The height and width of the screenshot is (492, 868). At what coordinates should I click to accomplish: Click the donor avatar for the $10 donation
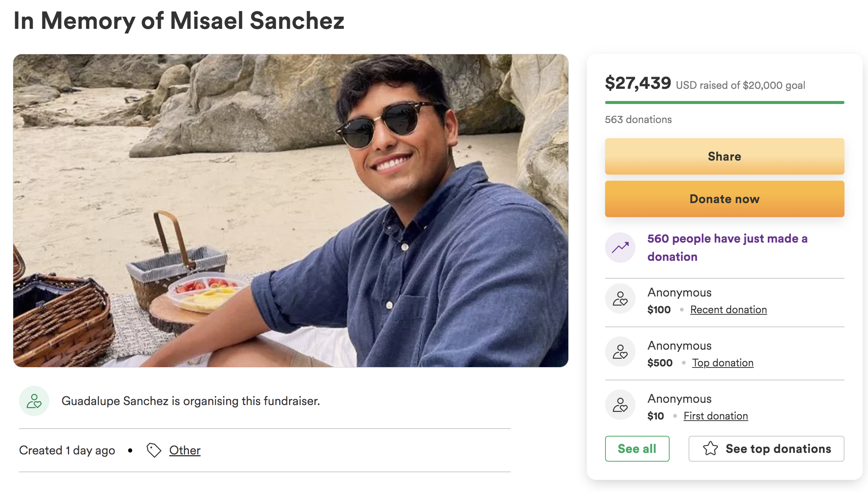pos(620,405)
